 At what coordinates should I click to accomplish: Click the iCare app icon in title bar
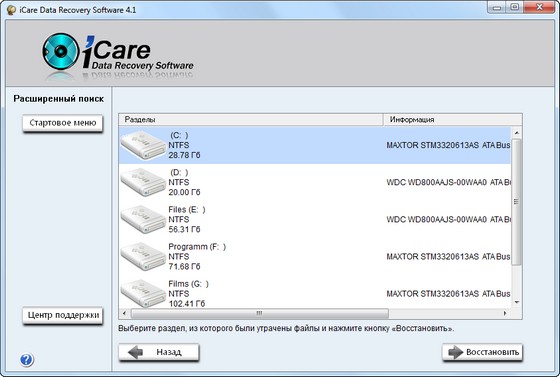tap(12, 10)
